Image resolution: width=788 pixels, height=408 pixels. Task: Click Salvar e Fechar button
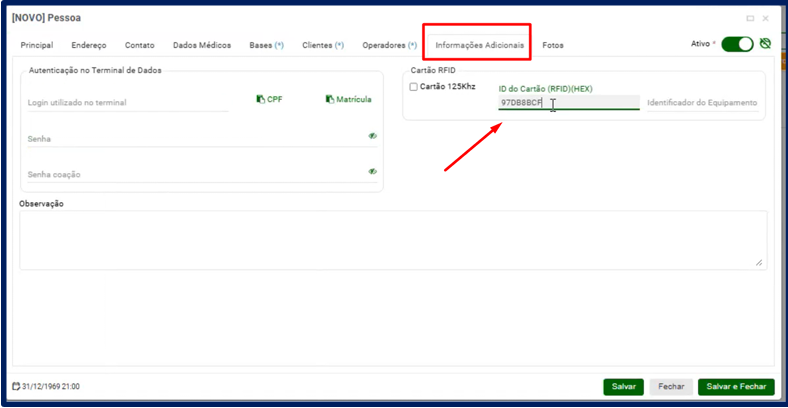tap(736, 386)
